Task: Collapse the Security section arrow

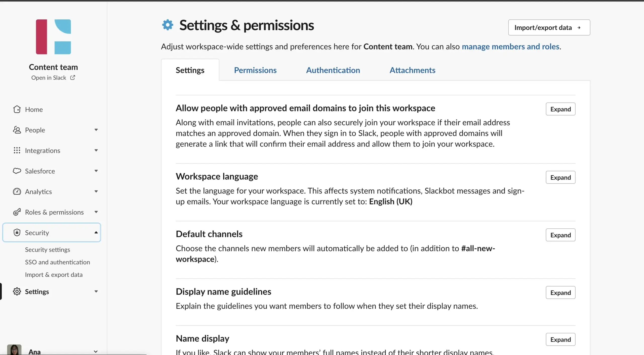Action: 96,232
